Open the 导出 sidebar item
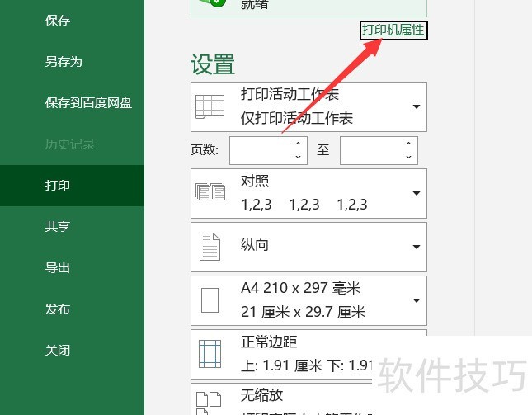Image resolution: width=532 pixels, height=415 pixels. coord(58,268)
